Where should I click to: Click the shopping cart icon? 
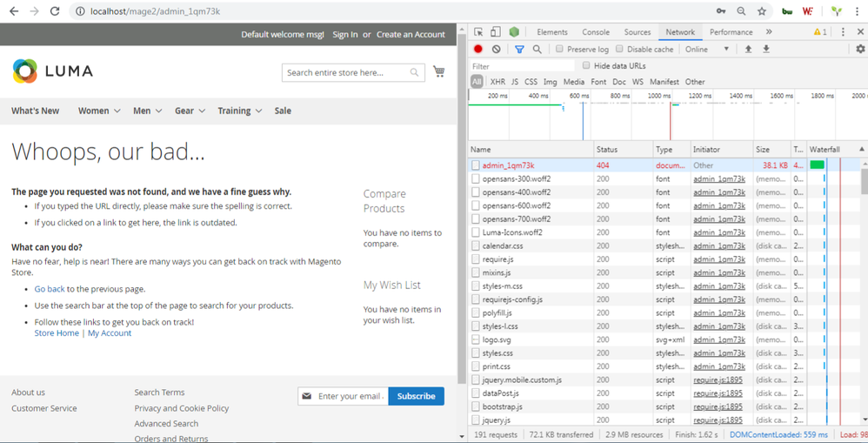tap(439, 72)
